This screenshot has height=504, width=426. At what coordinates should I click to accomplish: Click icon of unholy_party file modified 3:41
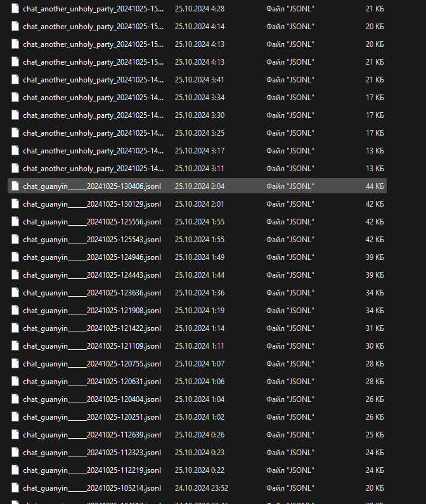16,80
